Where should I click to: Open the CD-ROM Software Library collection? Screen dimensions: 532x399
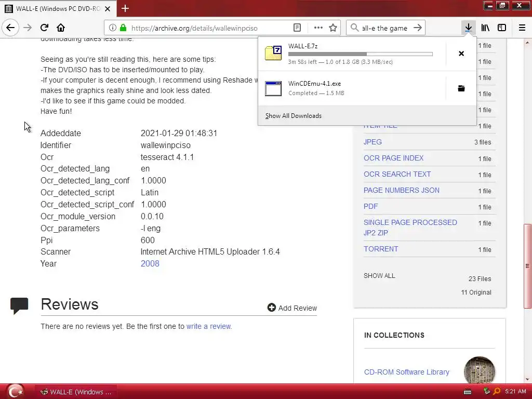coord(406,372)
